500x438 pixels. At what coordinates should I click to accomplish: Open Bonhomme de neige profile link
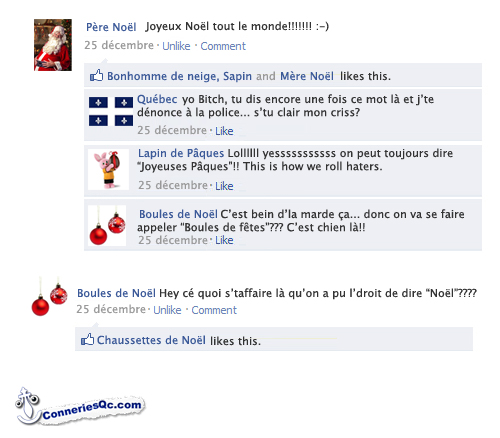pyautogui.click(x=163, y=76)
